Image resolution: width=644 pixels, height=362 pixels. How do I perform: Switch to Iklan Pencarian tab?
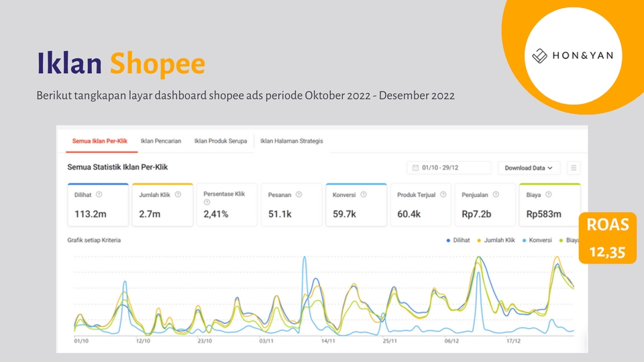pos(160,141)
